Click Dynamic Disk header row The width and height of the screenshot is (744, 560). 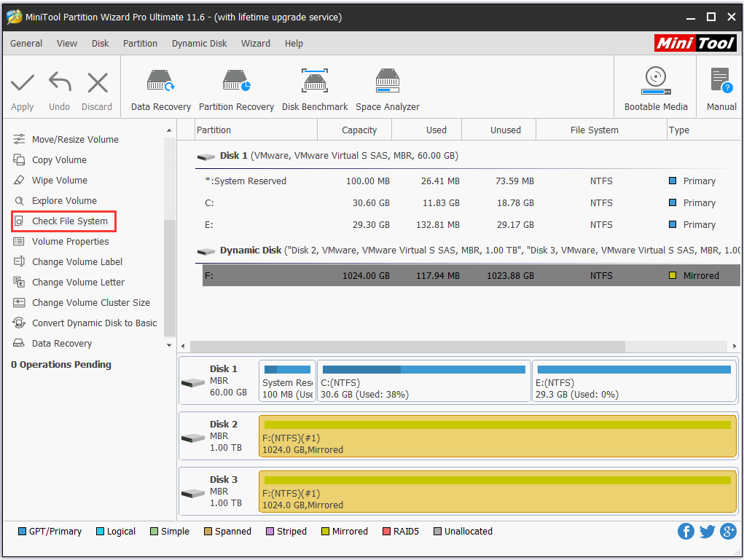point(468,251)
